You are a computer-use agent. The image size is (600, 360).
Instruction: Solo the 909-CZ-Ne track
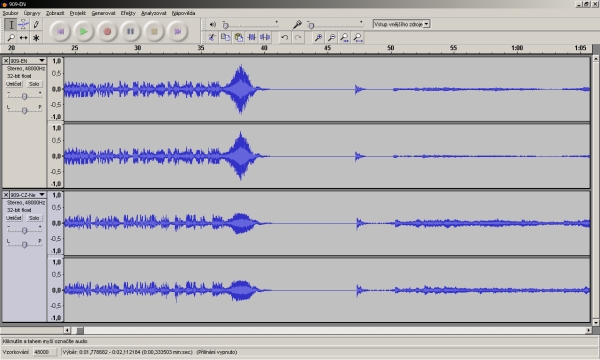click(34, 218)
